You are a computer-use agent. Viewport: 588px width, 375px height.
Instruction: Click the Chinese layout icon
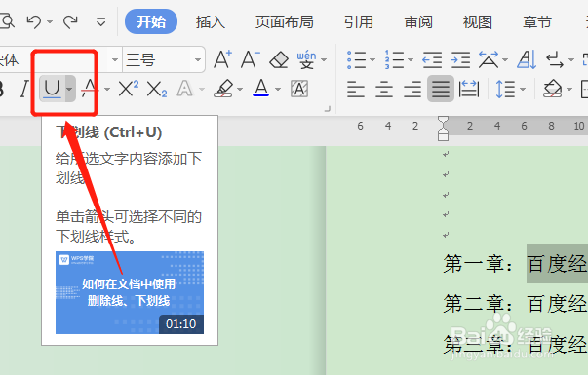coord(489,59)
